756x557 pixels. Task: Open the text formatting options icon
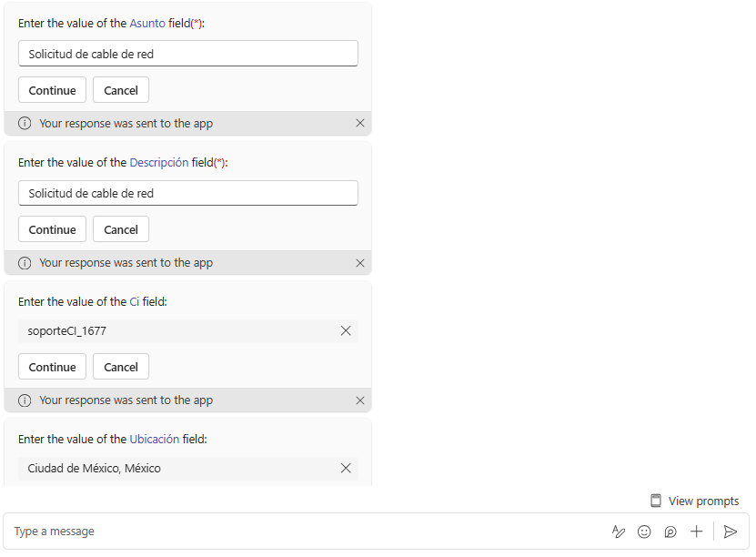click(x=619, y=532)
